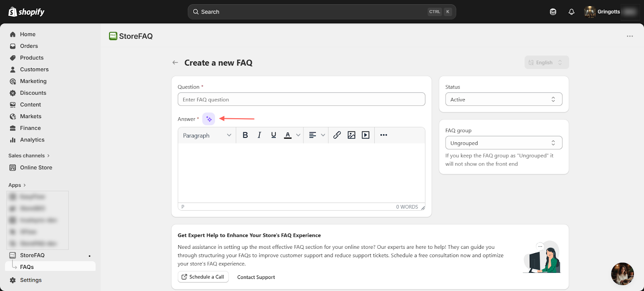Show more editor toolbar options
Screen dimensions: 644x291
(384, 135)
